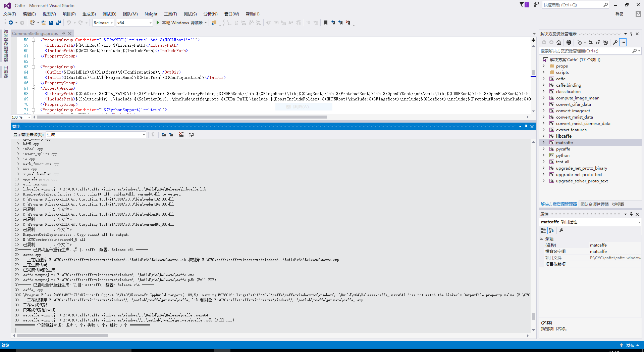Click the Save All icon on the toolbar

click(58, 23)
